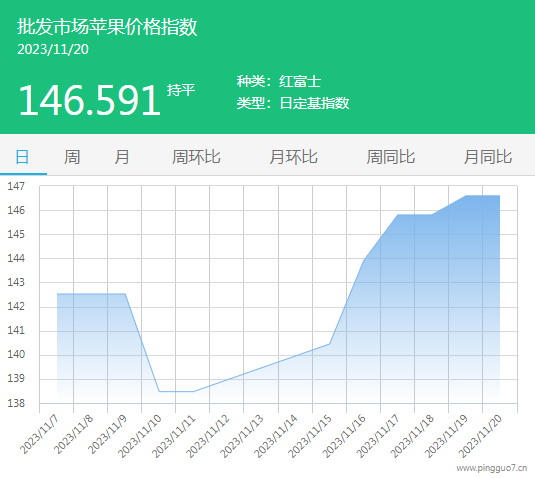Click the 2023/11/15 axis date label
Image resolution: width=535 pixels, height=478 pixels.
[309, 436]
